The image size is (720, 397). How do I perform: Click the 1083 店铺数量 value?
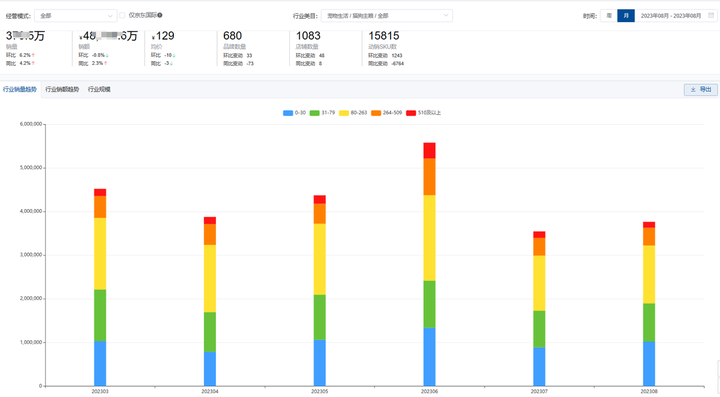pos(308,36)
